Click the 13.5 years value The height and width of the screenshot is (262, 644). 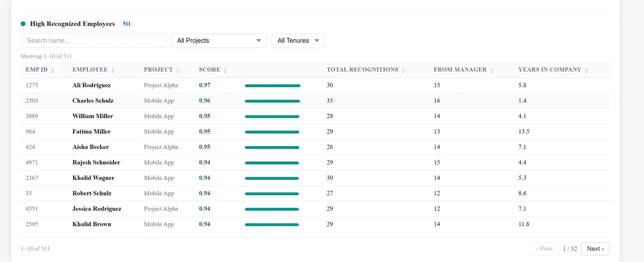(524, 131)
